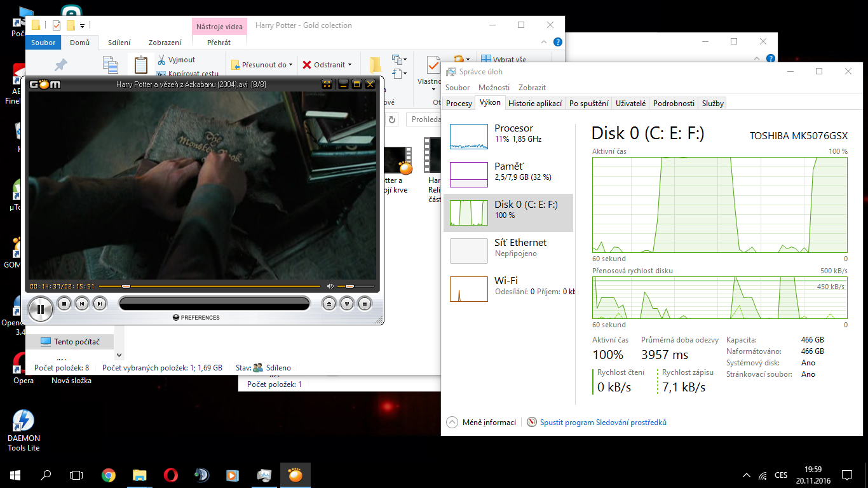This screenshot has width=868, height=488.
Task: Select Síť Ethernet in the performance list
Action: click(x=508, y=250)
